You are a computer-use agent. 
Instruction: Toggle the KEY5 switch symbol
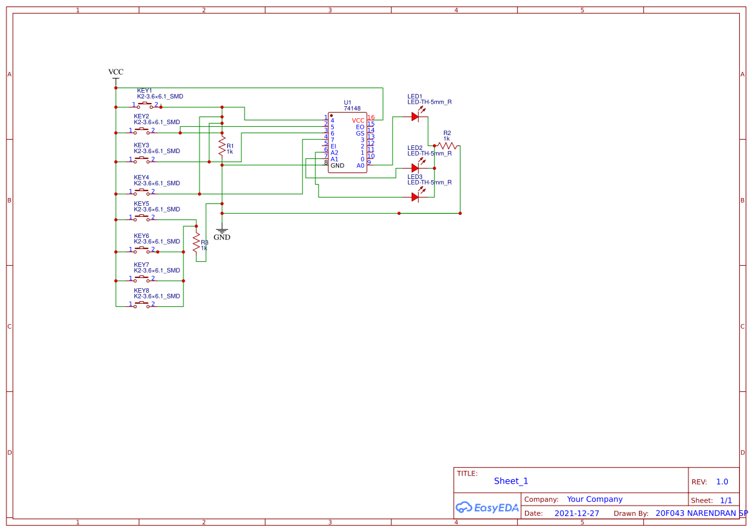[142, 217]
